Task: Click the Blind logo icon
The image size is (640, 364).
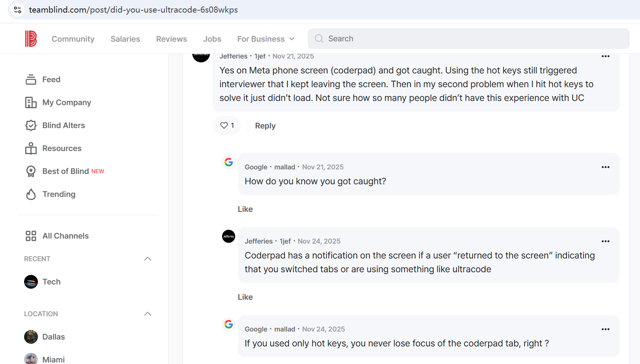Action: [x=31, y=39]
